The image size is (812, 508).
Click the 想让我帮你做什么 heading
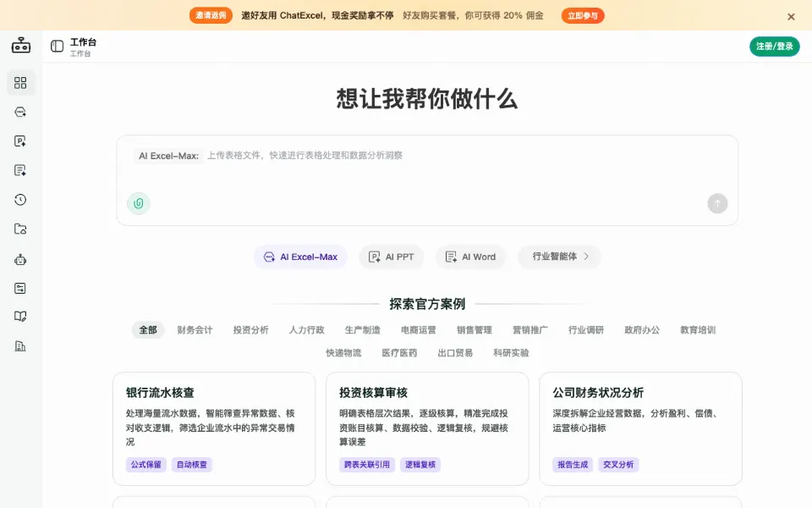[427, 98]
